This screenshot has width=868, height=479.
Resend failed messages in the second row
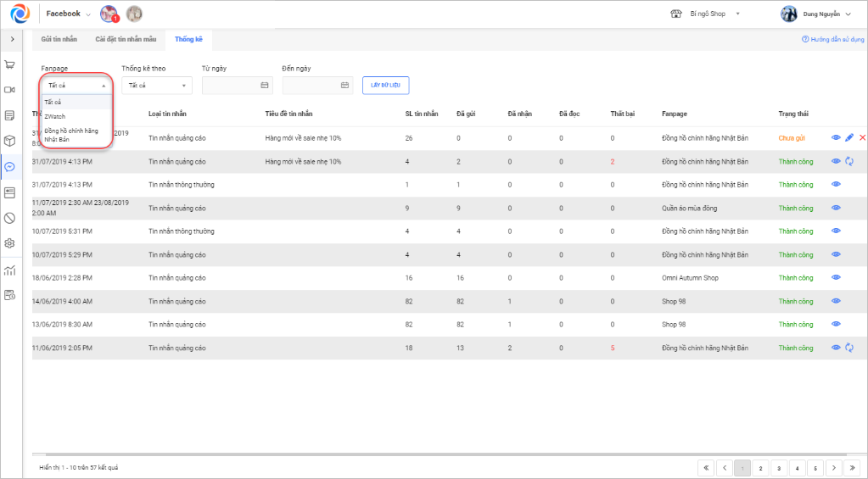click(x=849, y=161)
